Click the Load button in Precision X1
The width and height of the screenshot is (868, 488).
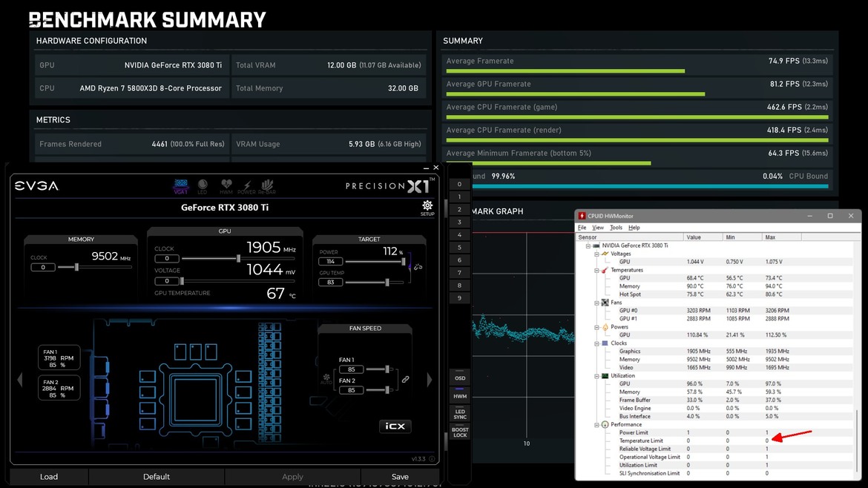tap(49, 476)
